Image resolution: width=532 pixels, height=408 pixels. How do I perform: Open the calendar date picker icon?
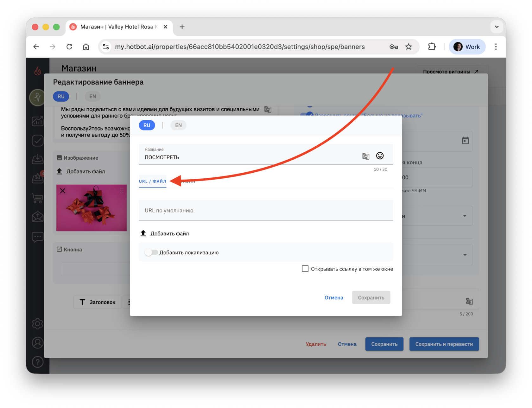[x=465, y=140]
